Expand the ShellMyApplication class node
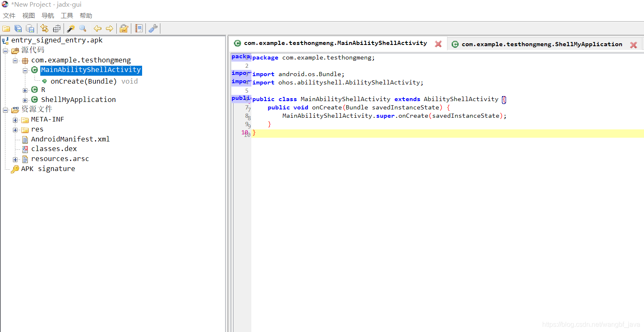The image size is (644, 332). [x=25, y=100]
